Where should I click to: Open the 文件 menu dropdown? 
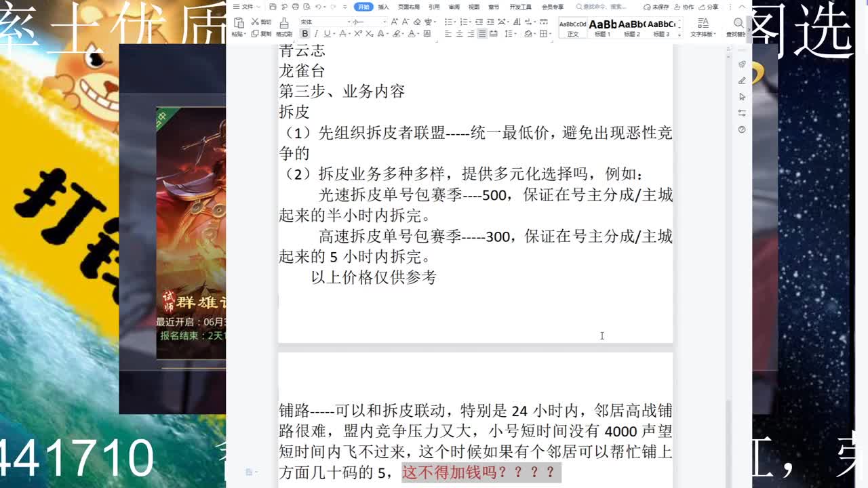click(x=248, y=7)
